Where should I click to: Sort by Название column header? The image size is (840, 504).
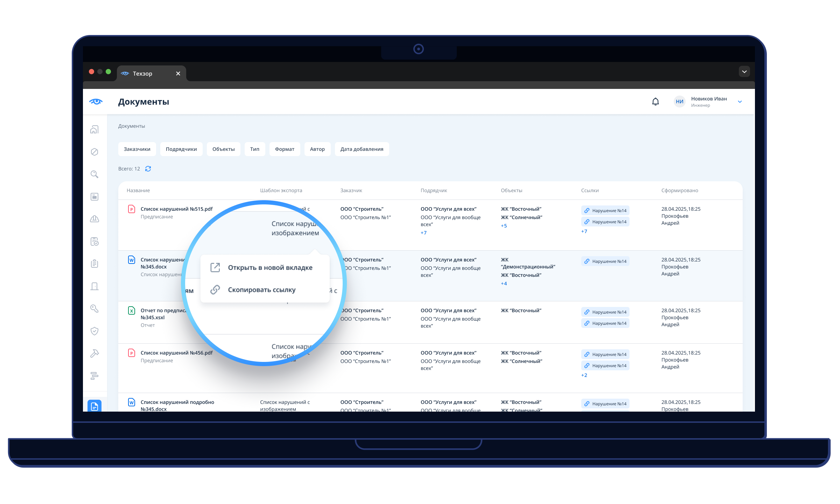pos(138,190)
